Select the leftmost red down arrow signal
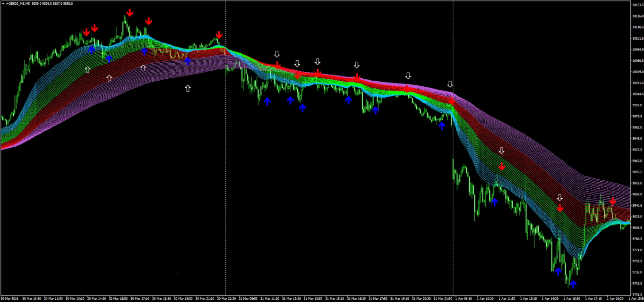Screen dimensions: 644x302 click(86, 32)
